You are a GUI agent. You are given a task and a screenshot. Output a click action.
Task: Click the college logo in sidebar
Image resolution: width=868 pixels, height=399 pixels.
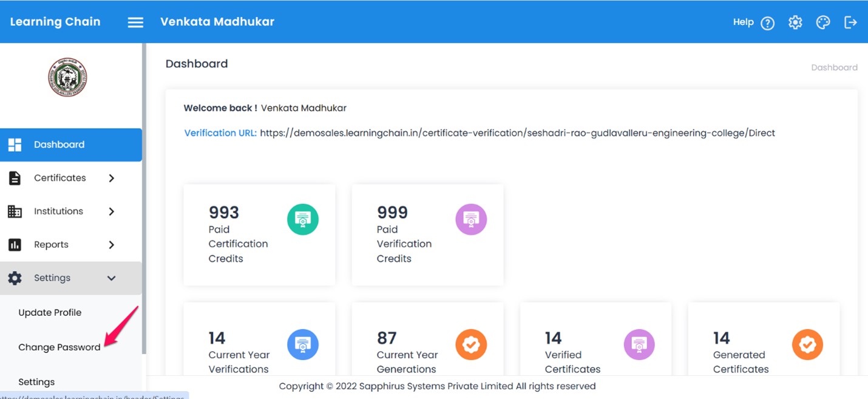pos(67,78)
